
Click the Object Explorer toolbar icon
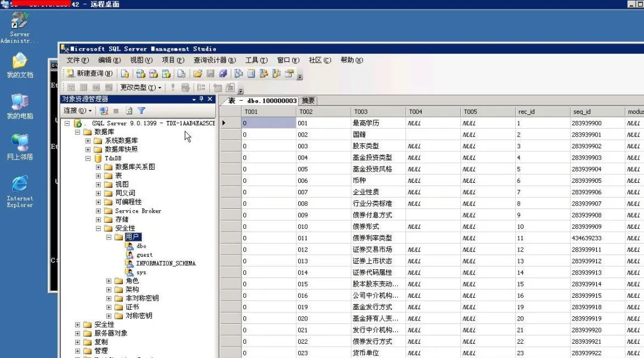click(264, 73)
